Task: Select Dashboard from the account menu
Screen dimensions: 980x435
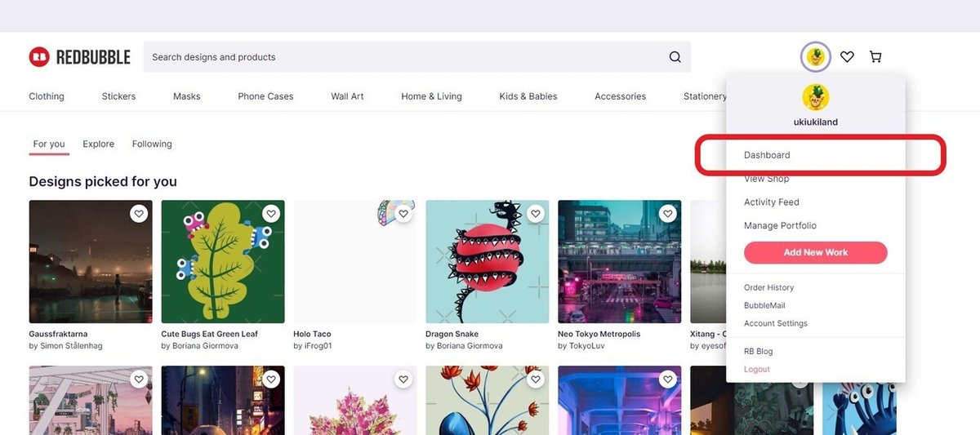Action: [767, 155]
